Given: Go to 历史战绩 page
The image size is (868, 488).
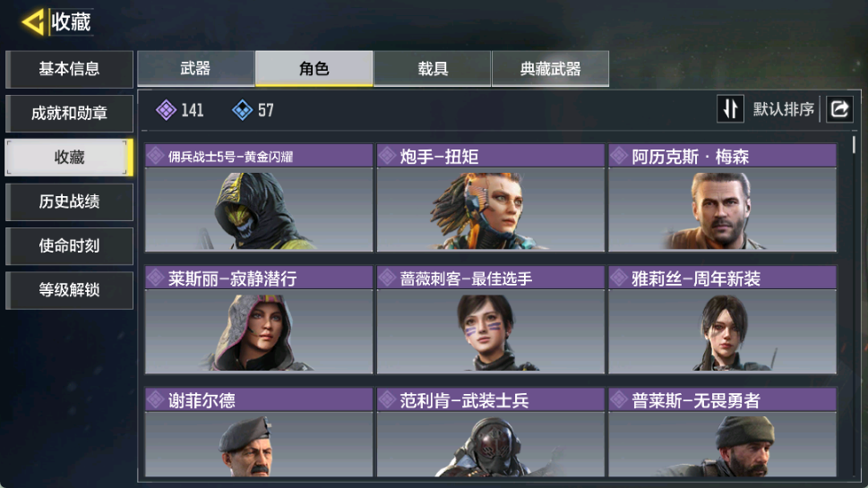Looking at the screenshot, I should 69,201.
